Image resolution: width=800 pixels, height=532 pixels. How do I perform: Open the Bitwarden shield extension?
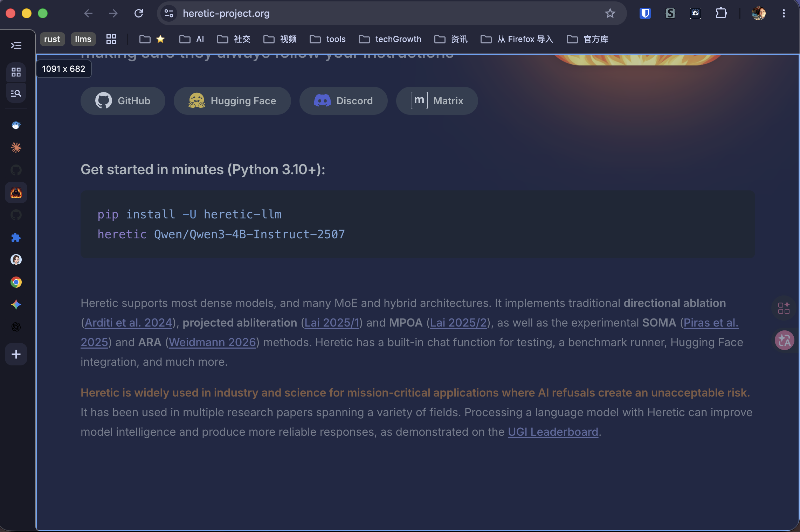click(645, 13)
